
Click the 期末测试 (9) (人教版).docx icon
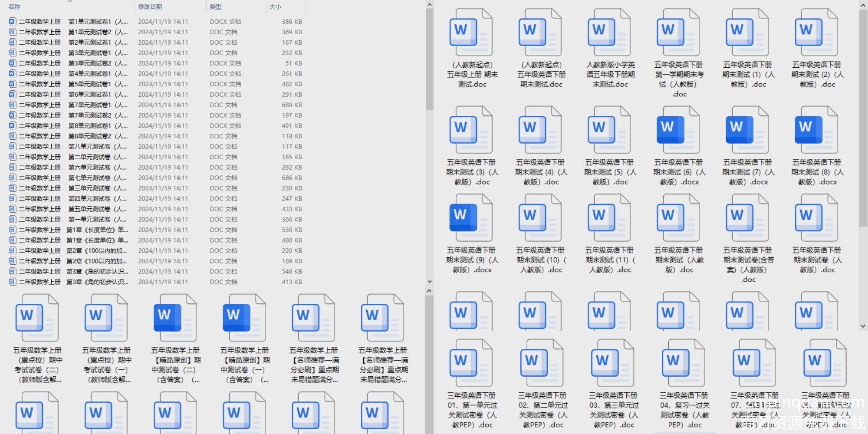tap(471, 218)
